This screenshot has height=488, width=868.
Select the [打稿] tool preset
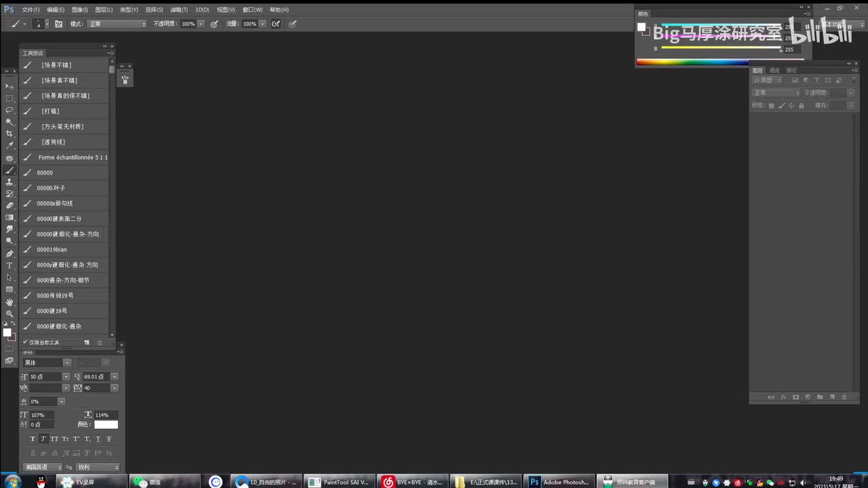pos(64,111)
